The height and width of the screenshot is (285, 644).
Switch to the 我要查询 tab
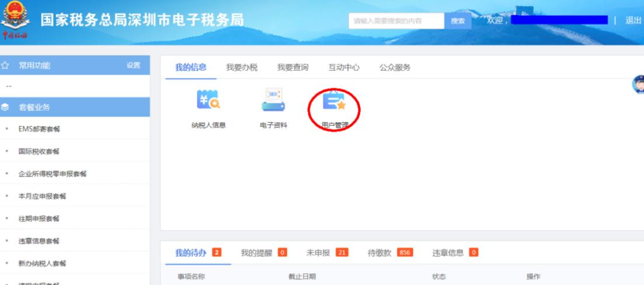coord(293,67)
